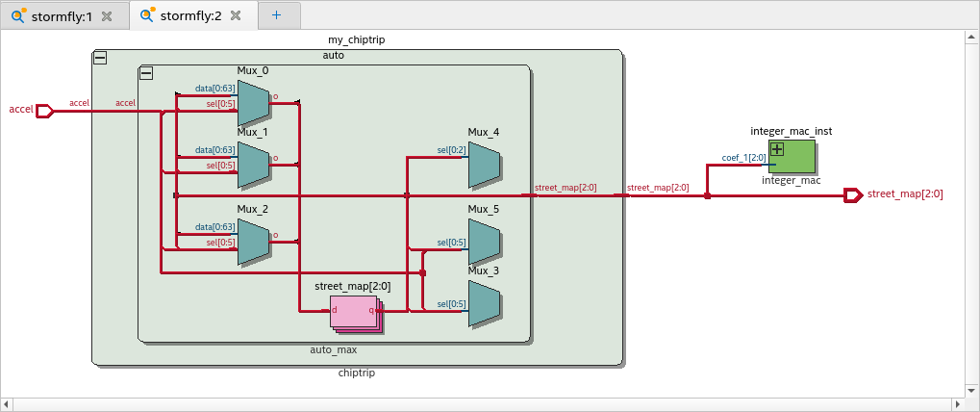Select the Mux_5 multiplexer symbol
This screenshot has height=412, width=980.
click(484, 242)
